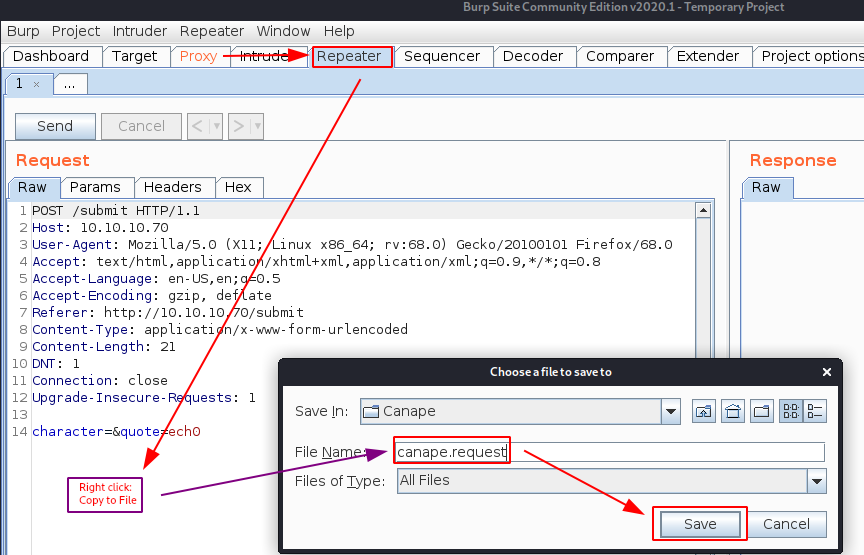Click the File Name input field
Screen dimensions: 864x555
[610, 452]
